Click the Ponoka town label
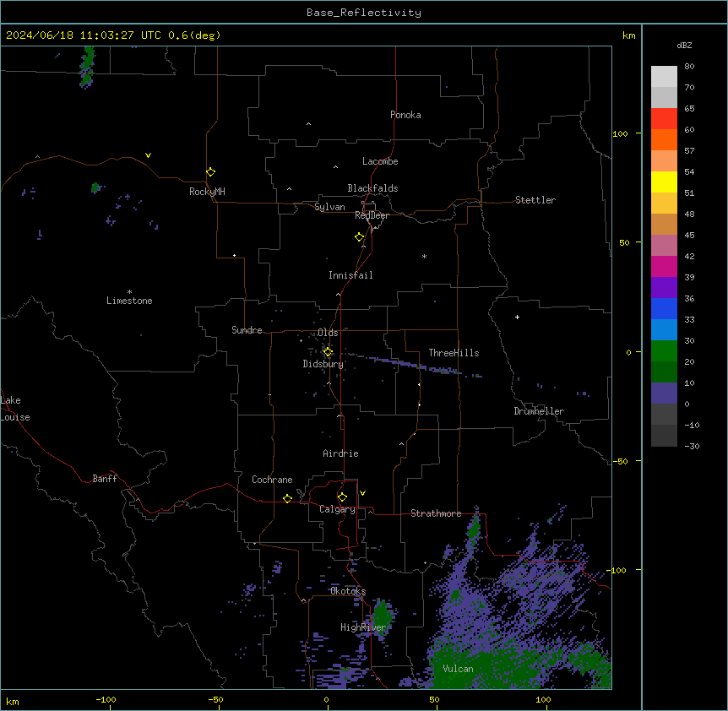 click(x=405, y=115)
